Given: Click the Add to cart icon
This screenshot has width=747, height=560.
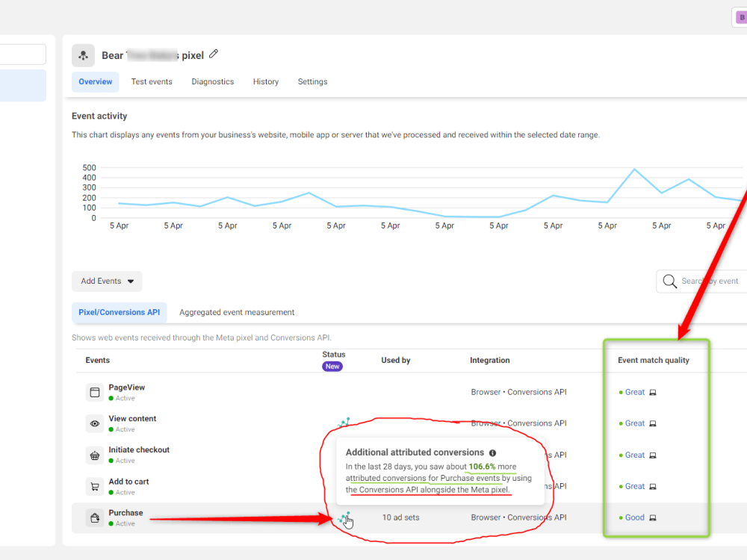Looking at the screenshot, I should (95, 487).
